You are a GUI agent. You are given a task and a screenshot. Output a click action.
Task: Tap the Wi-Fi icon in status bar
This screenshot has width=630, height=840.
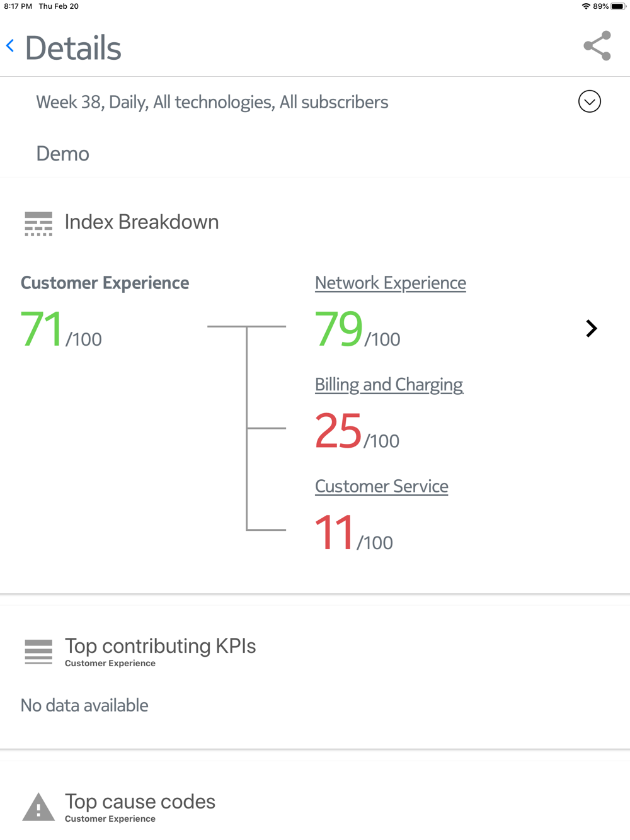586,6
